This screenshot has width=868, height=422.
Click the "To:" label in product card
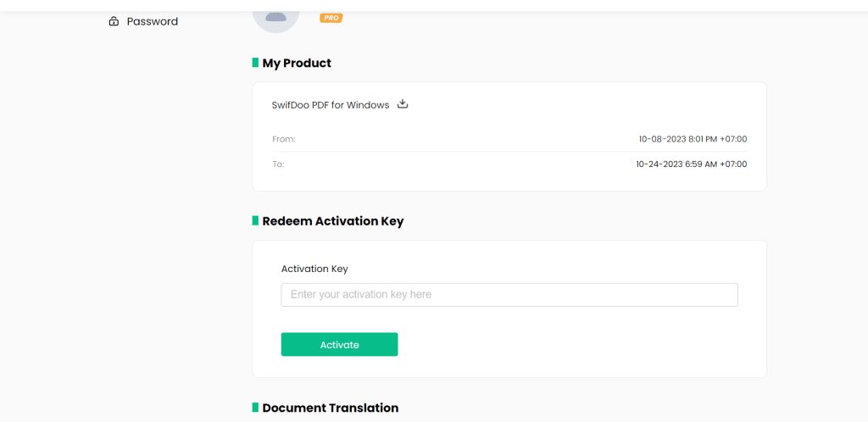278,164
